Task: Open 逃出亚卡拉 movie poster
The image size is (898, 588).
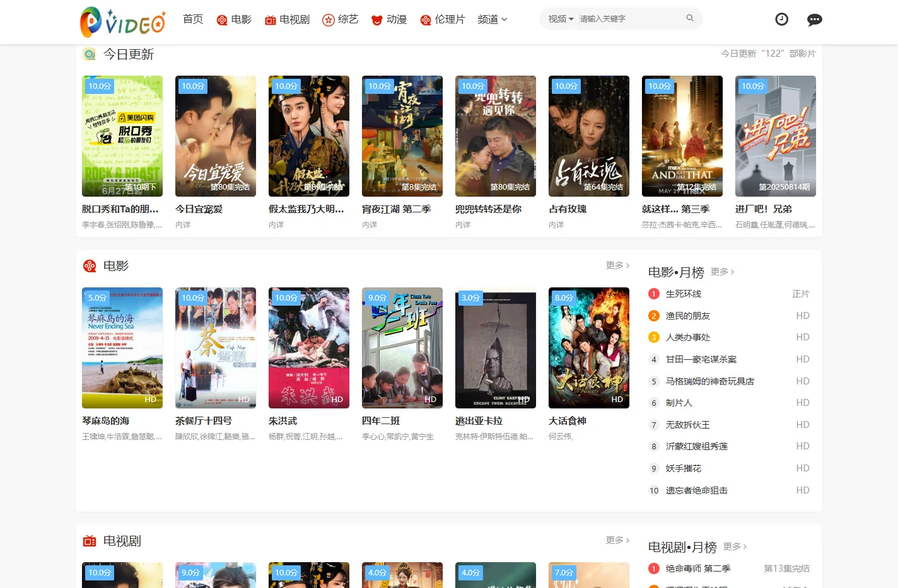Action: click(x=496, y=348)
